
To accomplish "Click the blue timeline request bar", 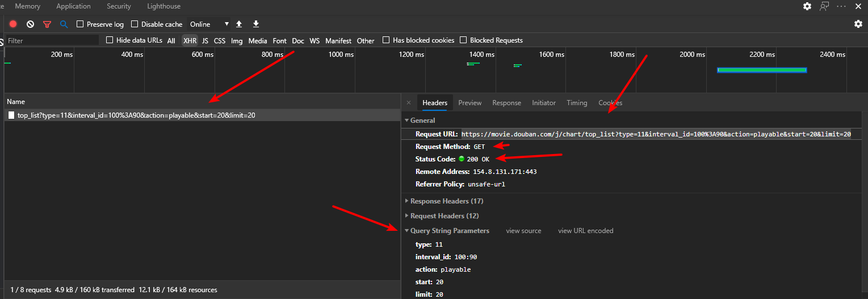I will coord(762,70).
